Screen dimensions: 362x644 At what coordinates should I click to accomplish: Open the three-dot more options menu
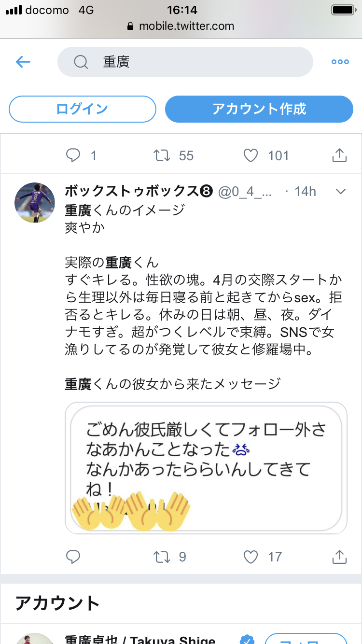coord(340,62)
